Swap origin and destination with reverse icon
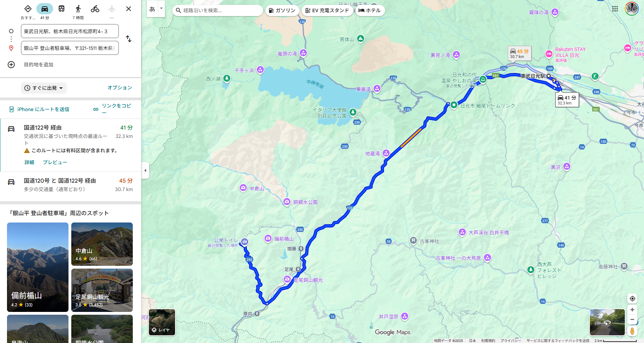The image size is (644, 343). [129, 39]
